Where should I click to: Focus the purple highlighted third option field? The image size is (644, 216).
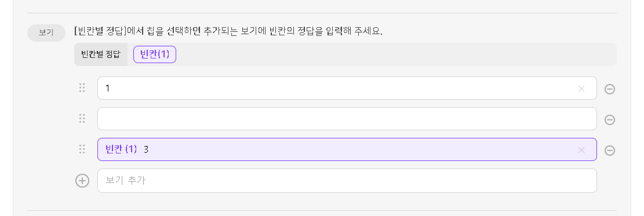click(347, 149)
